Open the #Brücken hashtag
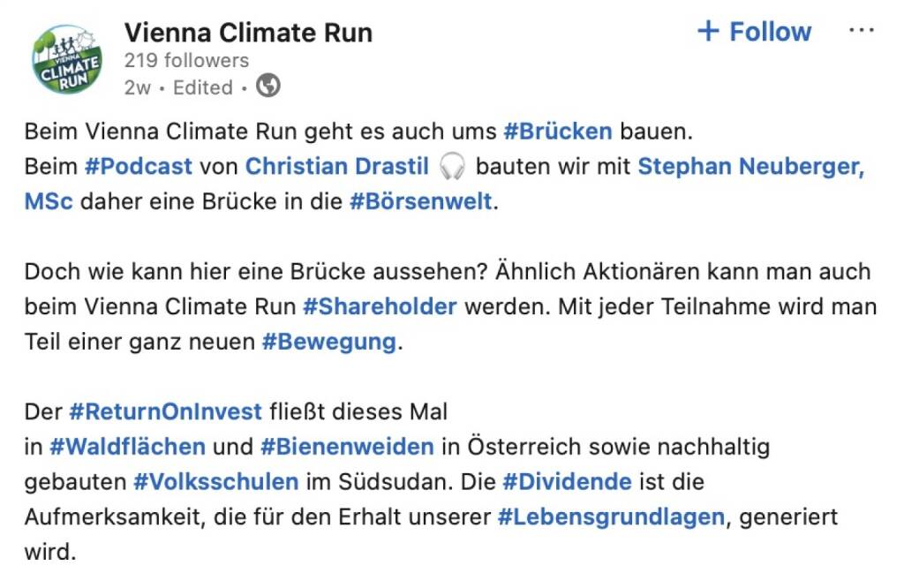904x588 pixels. tap(557, 132)
